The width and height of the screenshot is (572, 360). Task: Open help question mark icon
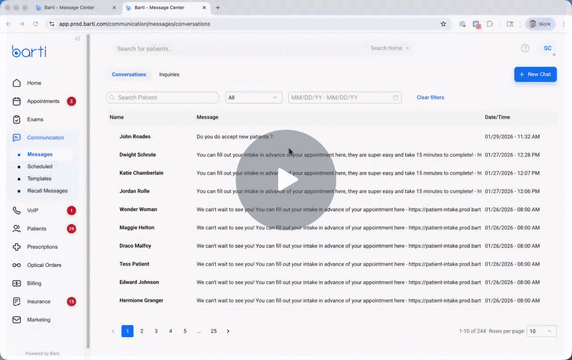[x=525, y=48]
